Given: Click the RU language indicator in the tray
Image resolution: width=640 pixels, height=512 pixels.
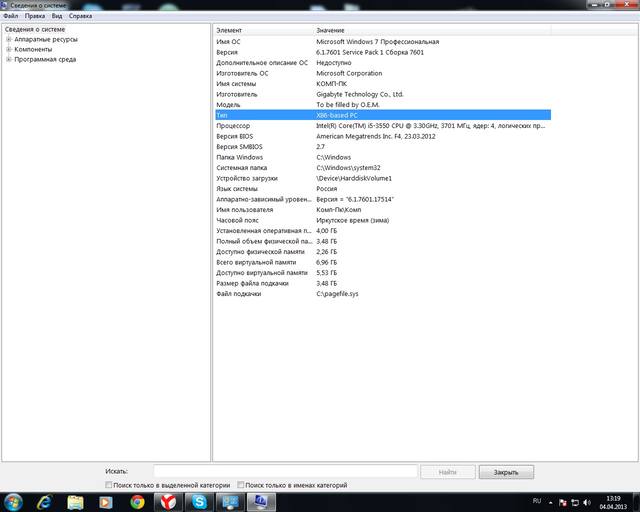Looking at the screenshot, I should (x=537, y=498).
